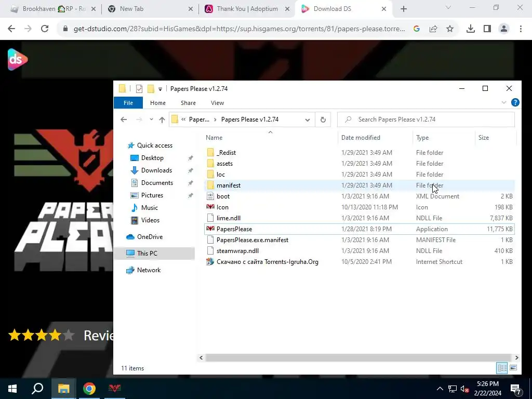Switch to Large icons view button
The width and height of the screenshot is (532, 399).
pyautogui.click(x=513, y=368)
